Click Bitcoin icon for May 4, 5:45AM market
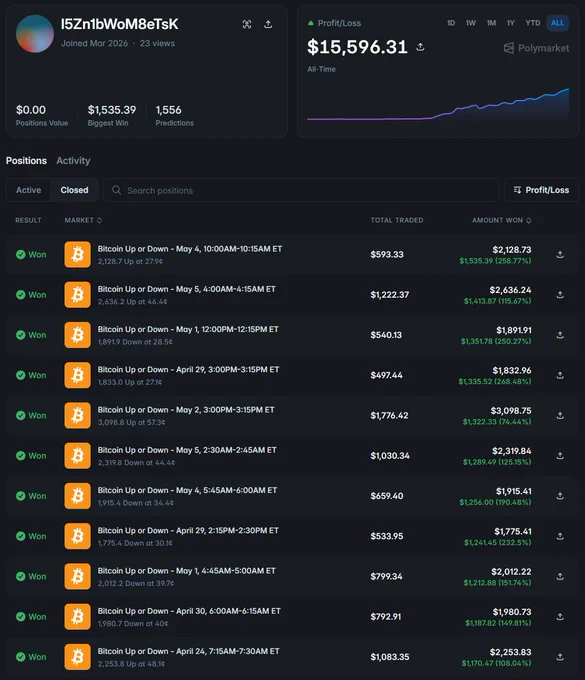This screenshot has width=585, height=680. point(78,496)
